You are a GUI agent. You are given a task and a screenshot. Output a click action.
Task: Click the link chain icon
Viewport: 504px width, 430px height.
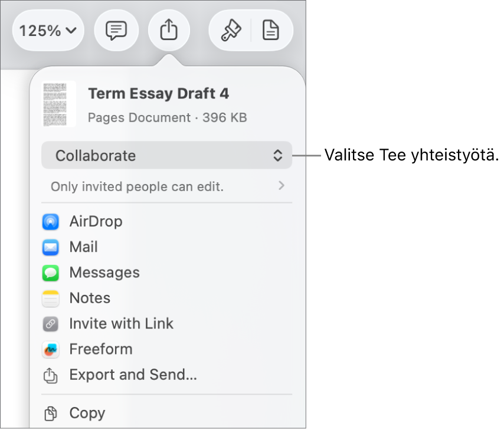[x=51, y=324]
